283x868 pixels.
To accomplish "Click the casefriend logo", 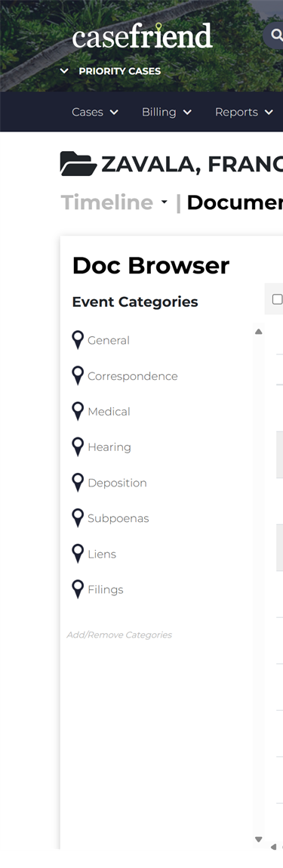I will pyautogui.click(x=142, y=36).
